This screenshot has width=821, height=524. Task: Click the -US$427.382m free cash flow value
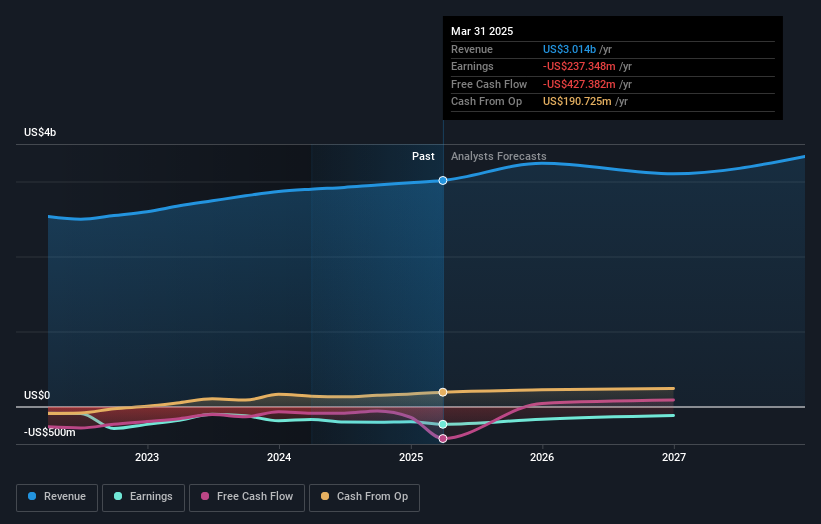point(579,84)
